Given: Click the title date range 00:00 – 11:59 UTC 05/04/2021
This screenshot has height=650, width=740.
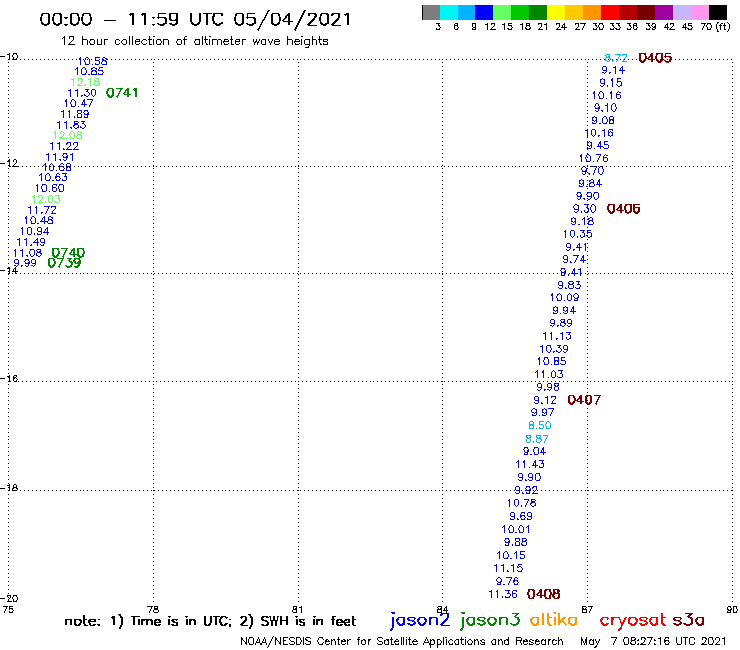Looking at the screenshot, I should (x=195, y=20).
